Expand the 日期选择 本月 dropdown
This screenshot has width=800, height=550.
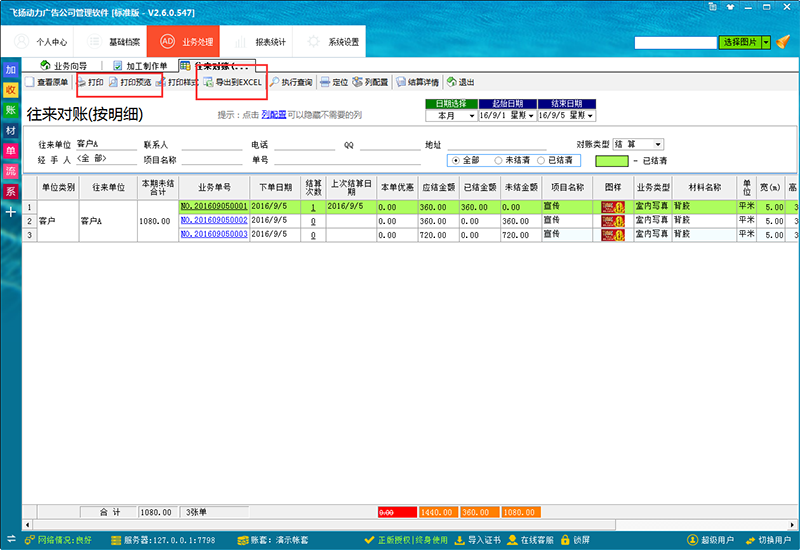click(x=472, y=115)
